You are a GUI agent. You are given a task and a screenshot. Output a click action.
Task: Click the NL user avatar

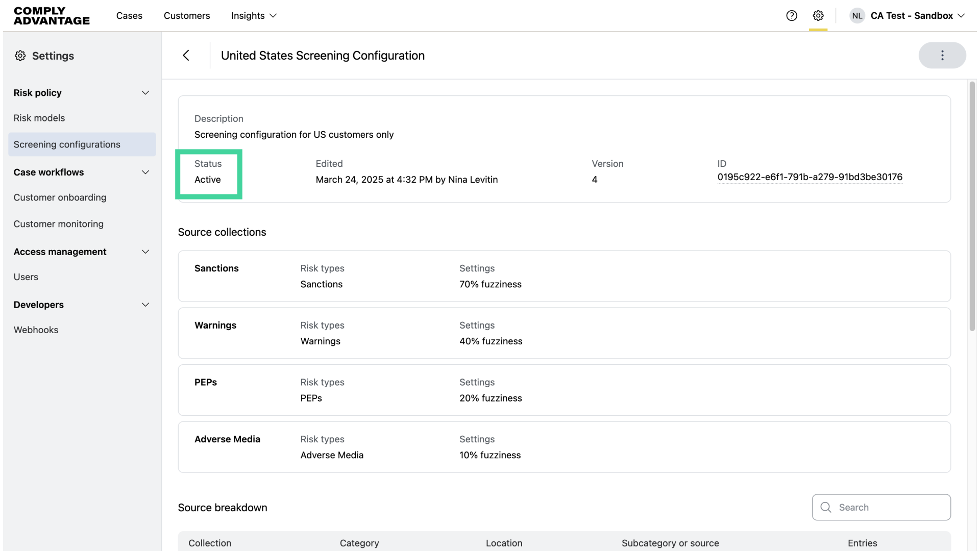tap(857, 16)
